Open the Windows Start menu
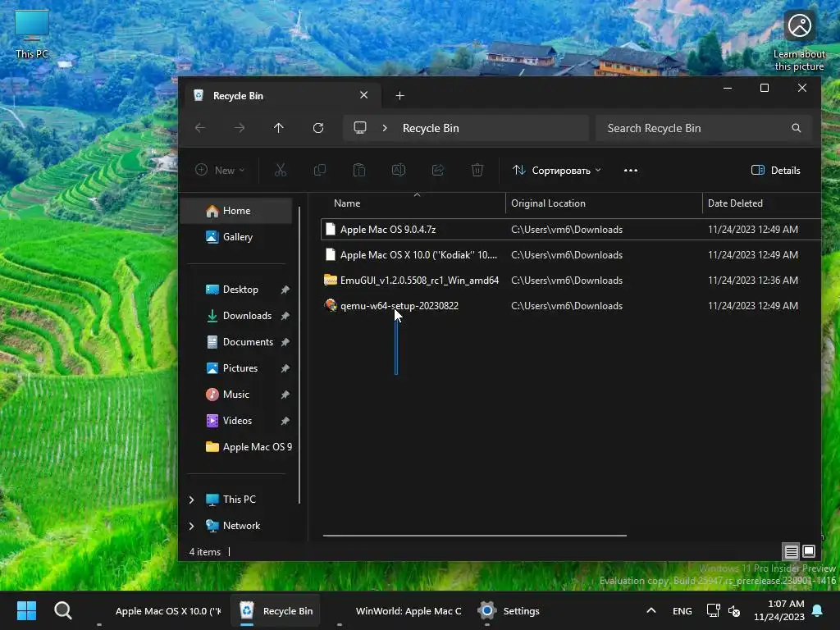The image size is (840, 630). point(26,610)
